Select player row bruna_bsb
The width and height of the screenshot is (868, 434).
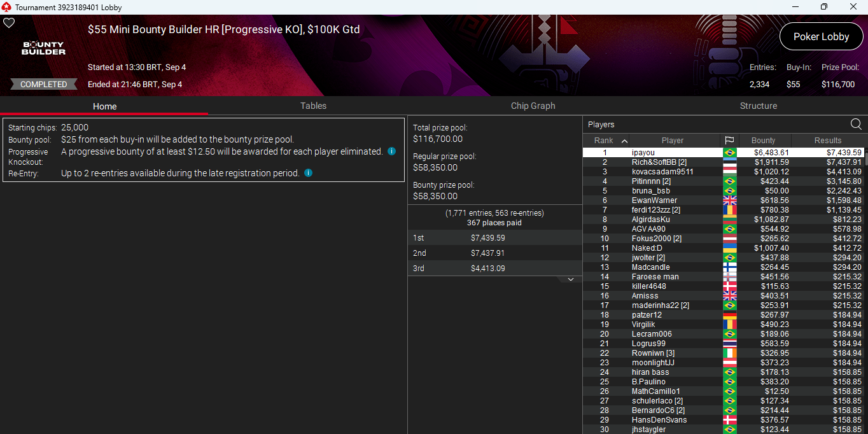click(x=723, y=191)
